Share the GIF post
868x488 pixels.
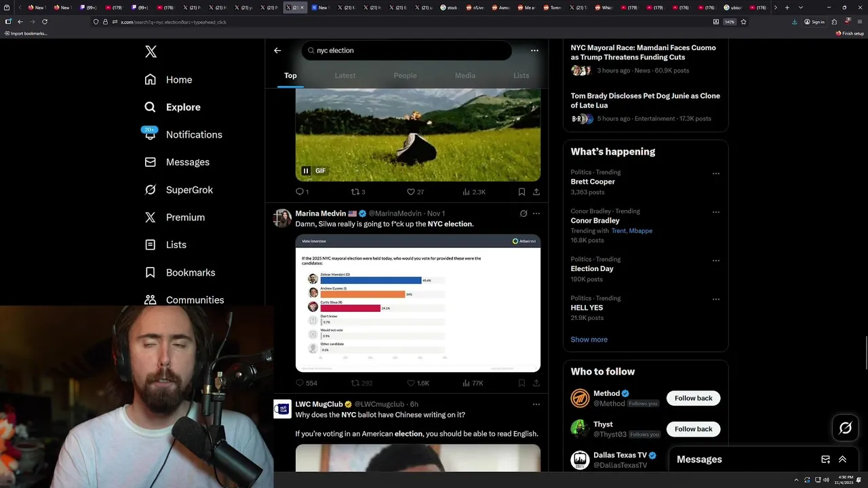click(x=536, y=192)
